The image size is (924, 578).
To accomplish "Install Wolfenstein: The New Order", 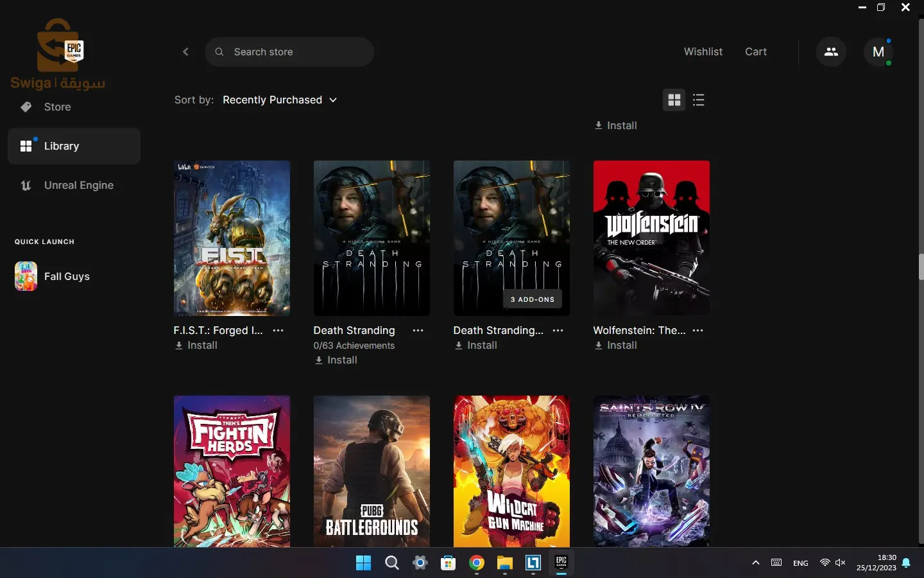I will tap(616, 346).
